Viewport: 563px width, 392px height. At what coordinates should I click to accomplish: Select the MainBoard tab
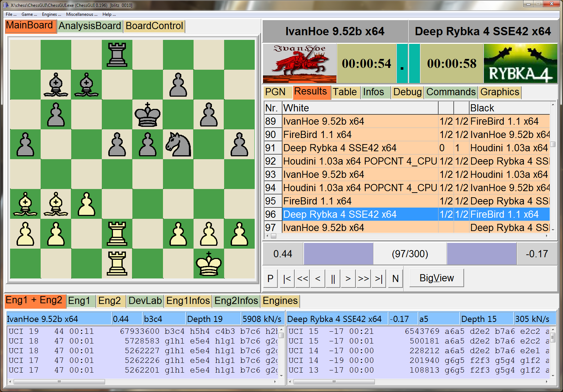click(x=31, y=26)
